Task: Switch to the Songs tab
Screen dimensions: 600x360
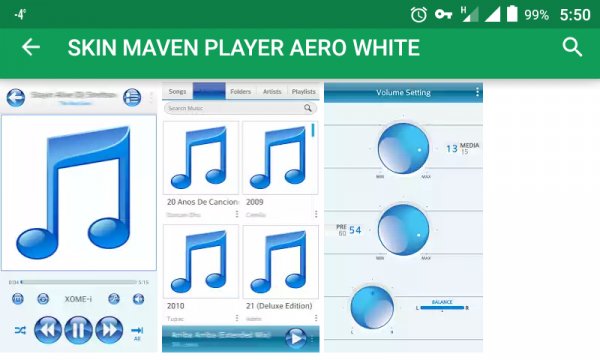Action: [177, 91]
